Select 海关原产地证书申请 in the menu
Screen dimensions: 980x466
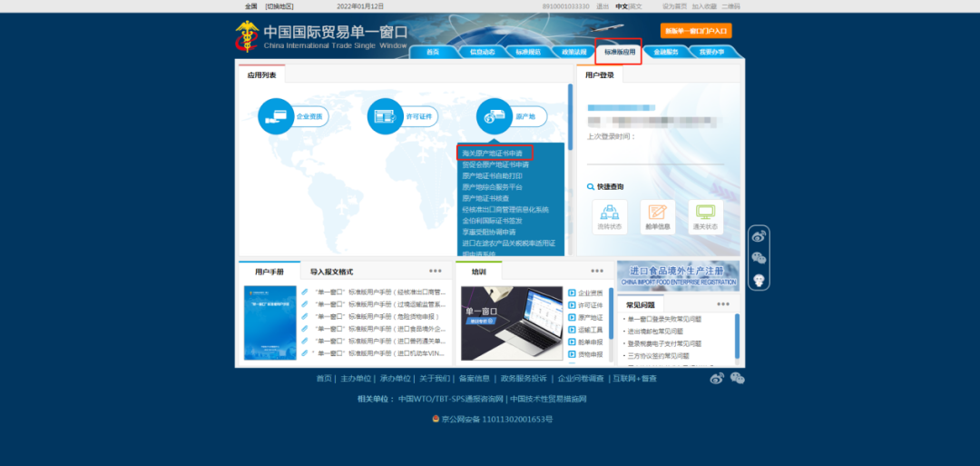point(492,153)
